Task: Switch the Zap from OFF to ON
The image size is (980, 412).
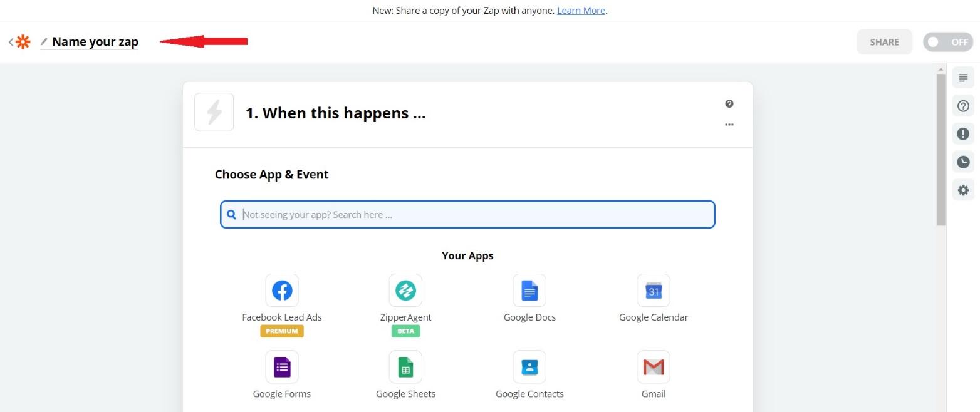Action: tap(948, 42)
